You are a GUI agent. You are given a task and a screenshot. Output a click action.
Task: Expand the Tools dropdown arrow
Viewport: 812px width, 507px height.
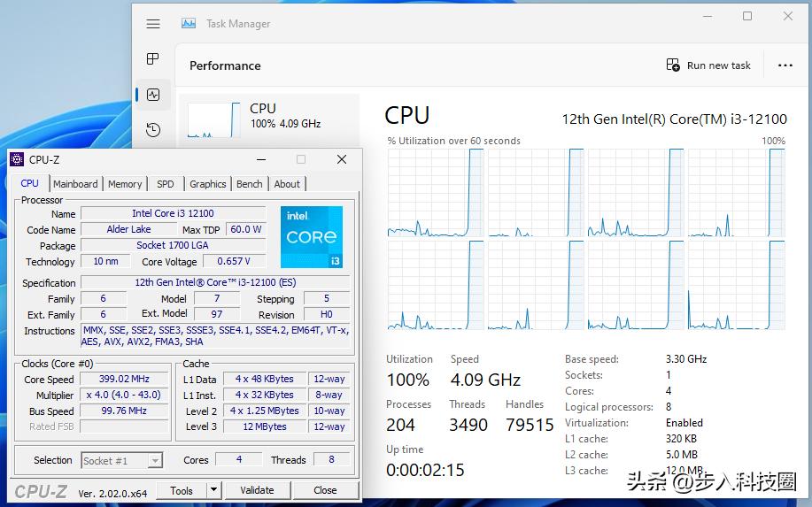tap(214, 490)
